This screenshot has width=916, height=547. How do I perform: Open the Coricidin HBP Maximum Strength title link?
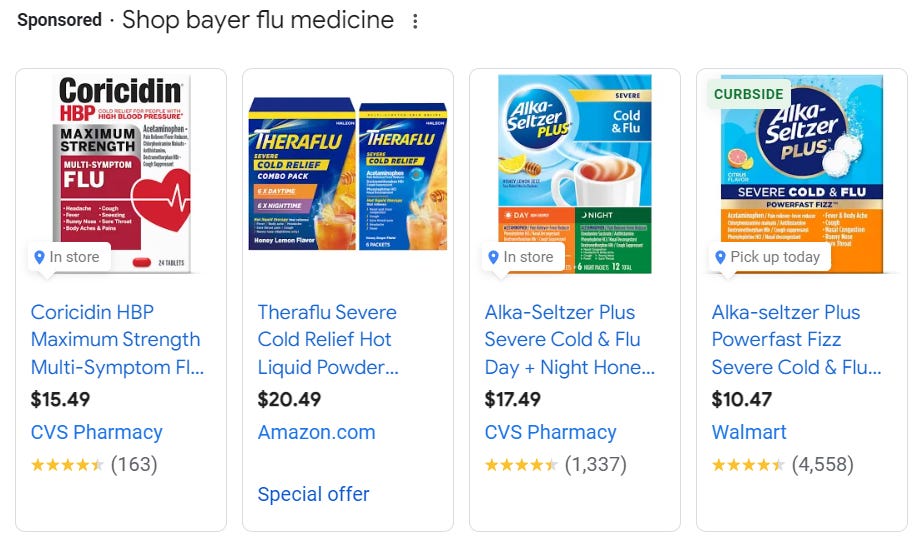point(116,340)
